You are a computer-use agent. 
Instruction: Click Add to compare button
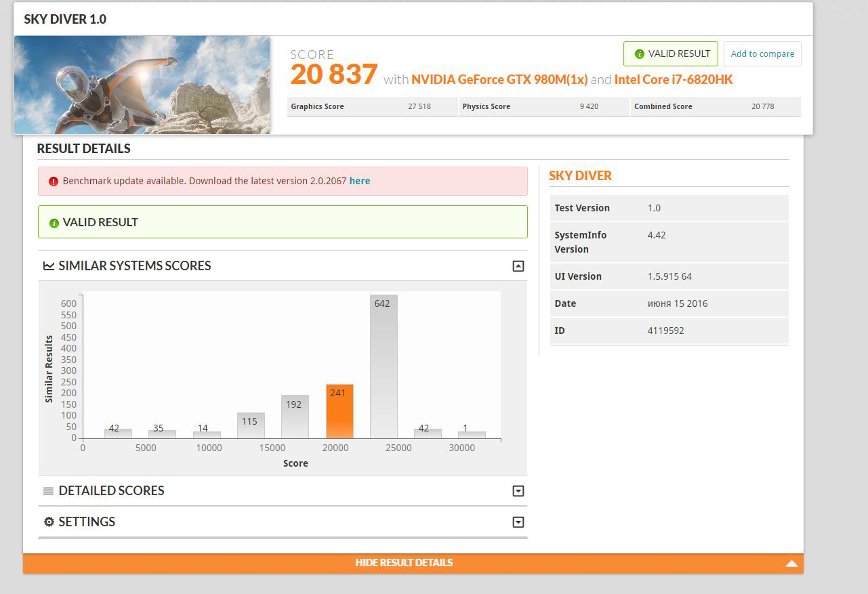click(x=762, y=54)
